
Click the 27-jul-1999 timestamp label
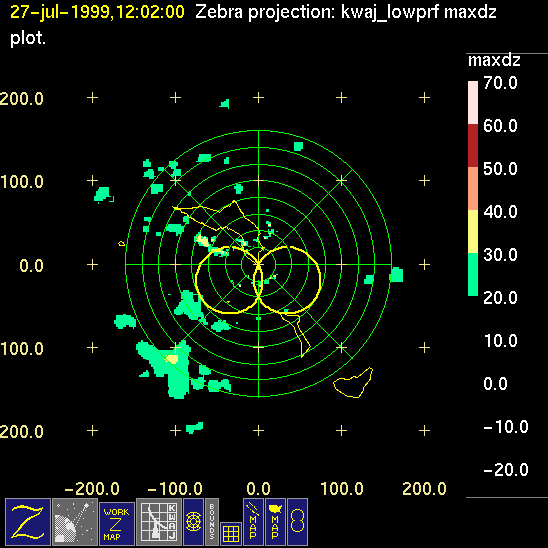(x=97, y=13)
